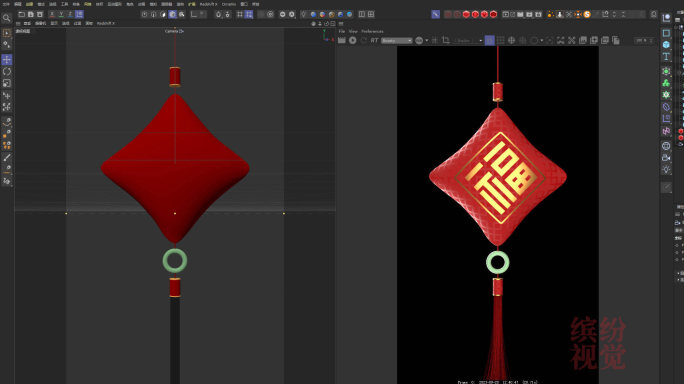The width and height of the screenshot is (684, 384).
Task: Select the live selection arrow tool
Action: pos(7,33)
